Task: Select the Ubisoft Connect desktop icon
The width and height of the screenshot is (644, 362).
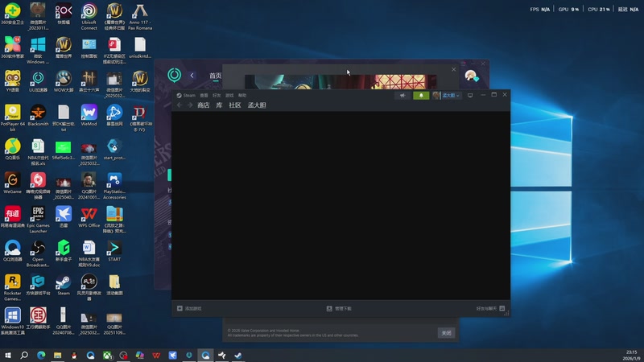Action: (89, 16)
